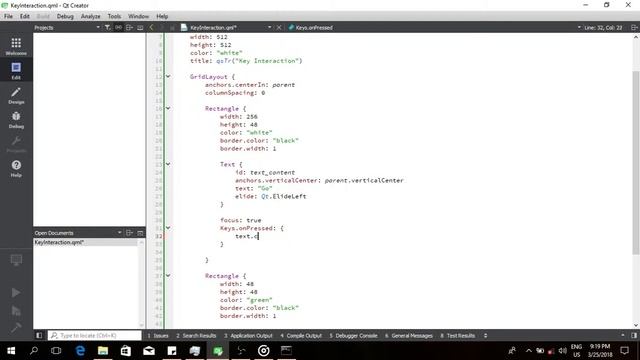The height and width of the screenshot is (360, 640).
Task: Go back in editor navigation history
Action: pyautogui.click(x=151, y=27)
